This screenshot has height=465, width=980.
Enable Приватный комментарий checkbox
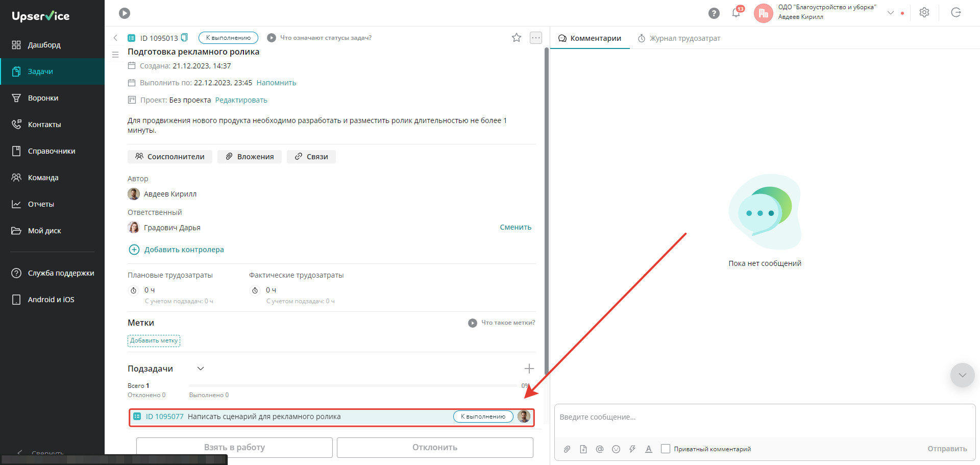666,449
